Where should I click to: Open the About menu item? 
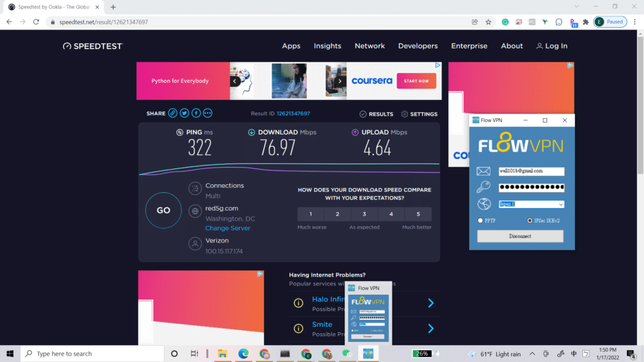512,46
